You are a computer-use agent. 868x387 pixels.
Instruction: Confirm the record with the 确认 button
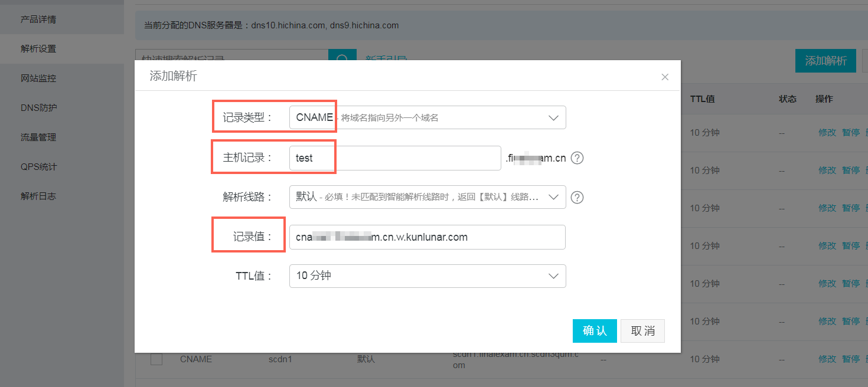click(x=595, y=331)
